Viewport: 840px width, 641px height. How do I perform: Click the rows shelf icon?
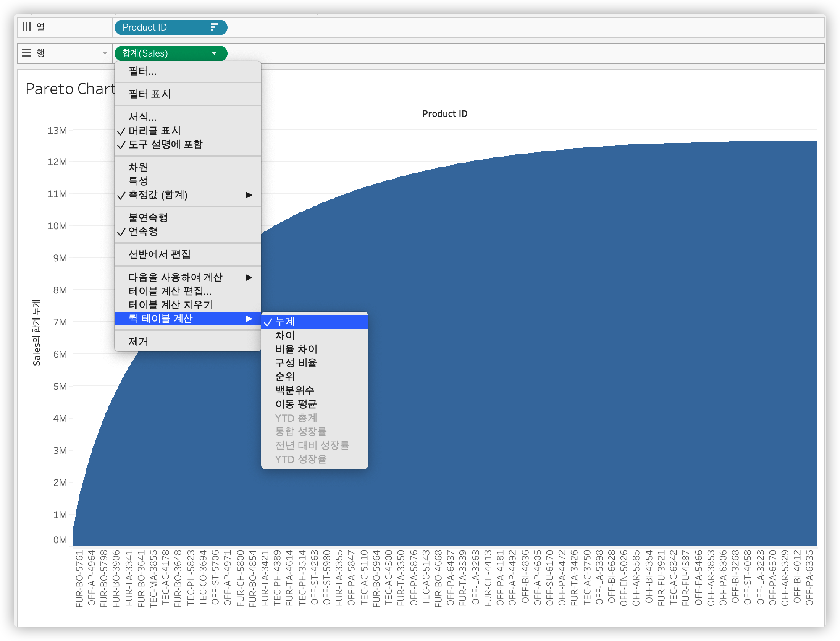click(27, 53)
